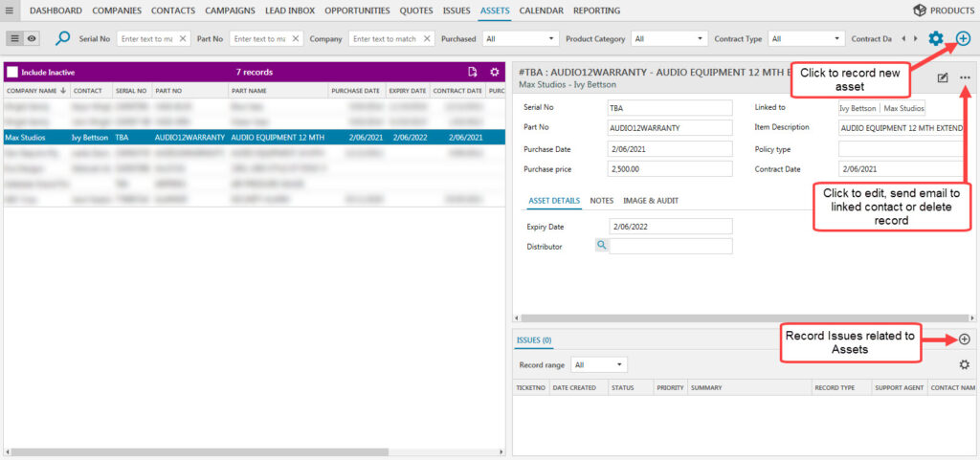
Task: Click the Distributor lookup magnifier icon
Action: [x=601, y=246]
